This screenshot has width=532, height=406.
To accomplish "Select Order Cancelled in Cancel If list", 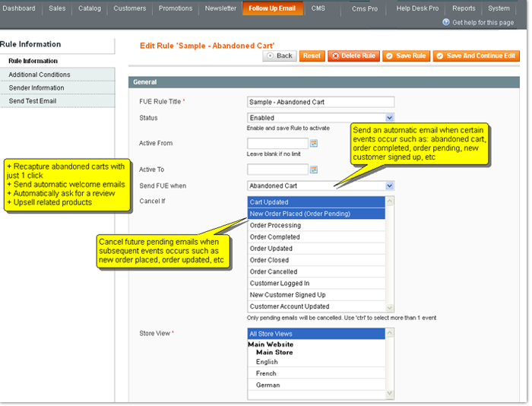I will coord(316,271).
